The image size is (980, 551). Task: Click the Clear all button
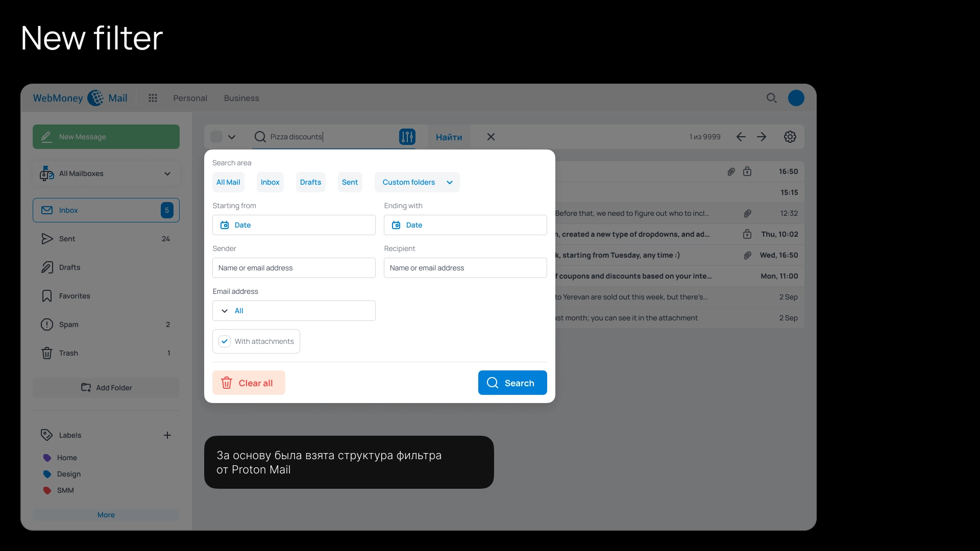(249, 383)
